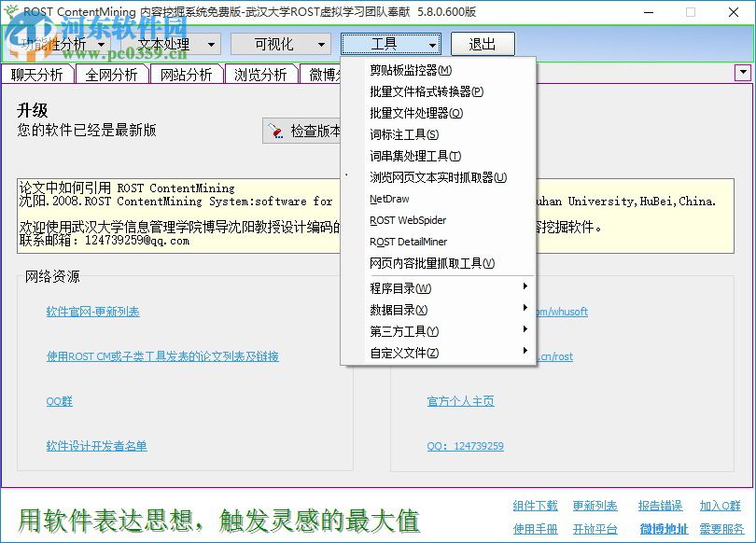Launch NetDraw from the Tools menu
This screenshot has width=756, height=543.
pyautogui.click(x=387, y=198)
